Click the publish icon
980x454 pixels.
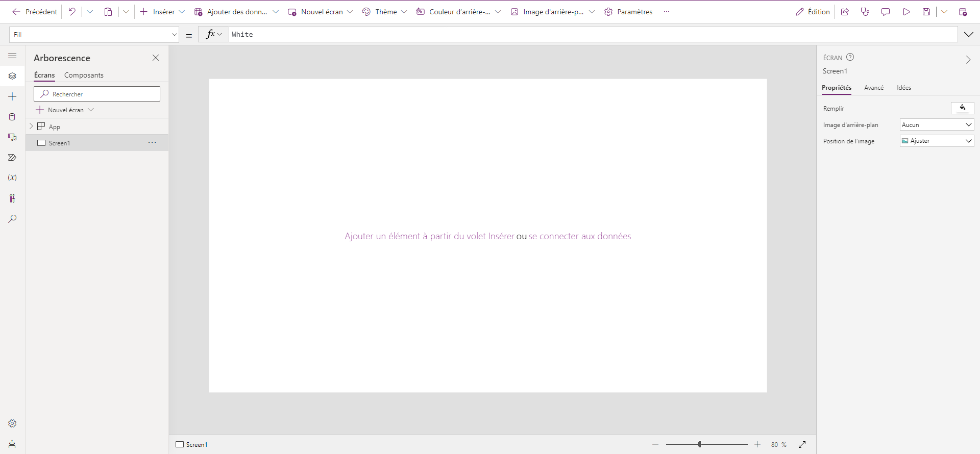[963, 12]
